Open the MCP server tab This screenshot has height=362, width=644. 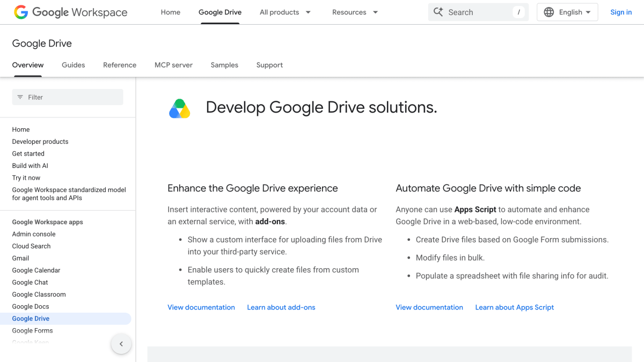[x=173, y=65]
